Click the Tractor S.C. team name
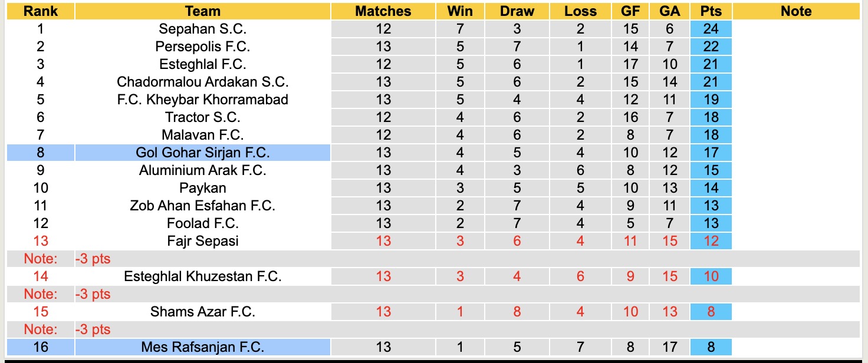 [x=202, y=117]
